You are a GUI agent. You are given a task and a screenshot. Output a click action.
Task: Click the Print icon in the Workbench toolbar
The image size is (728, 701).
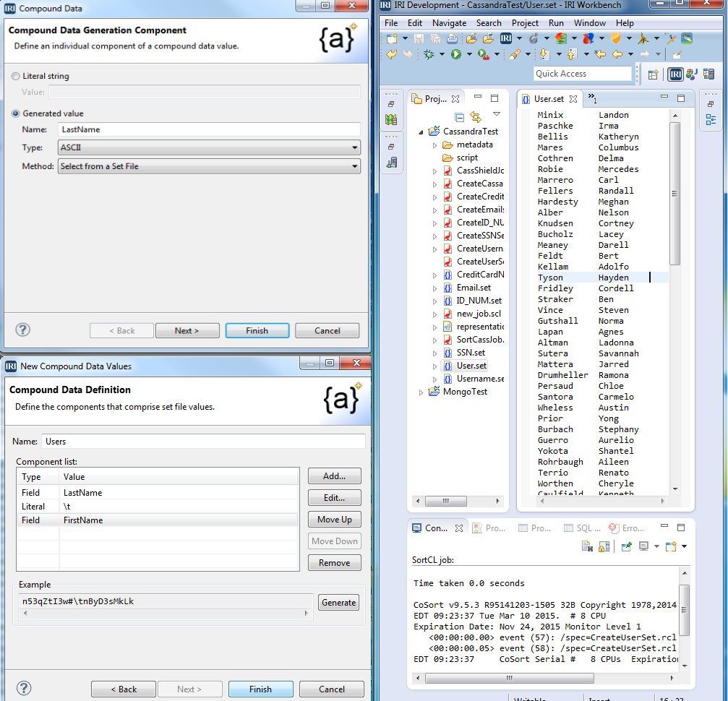click(452, 38)
